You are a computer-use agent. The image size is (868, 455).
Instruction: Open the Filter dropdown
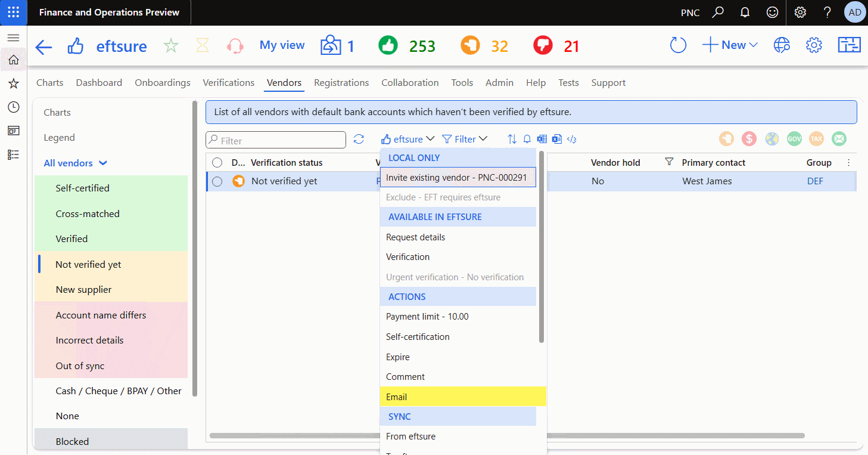click(465, 139)
